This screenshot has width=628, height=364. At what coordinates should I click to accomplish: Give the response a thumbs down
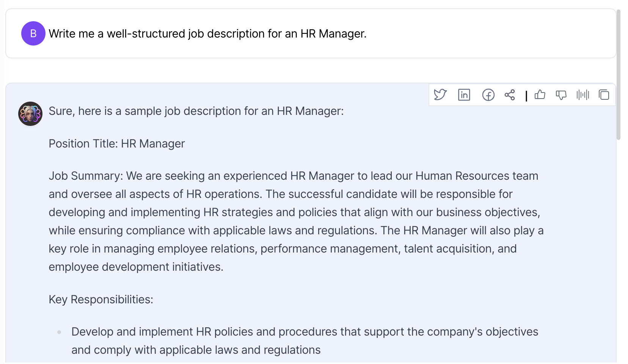[561, 95]
